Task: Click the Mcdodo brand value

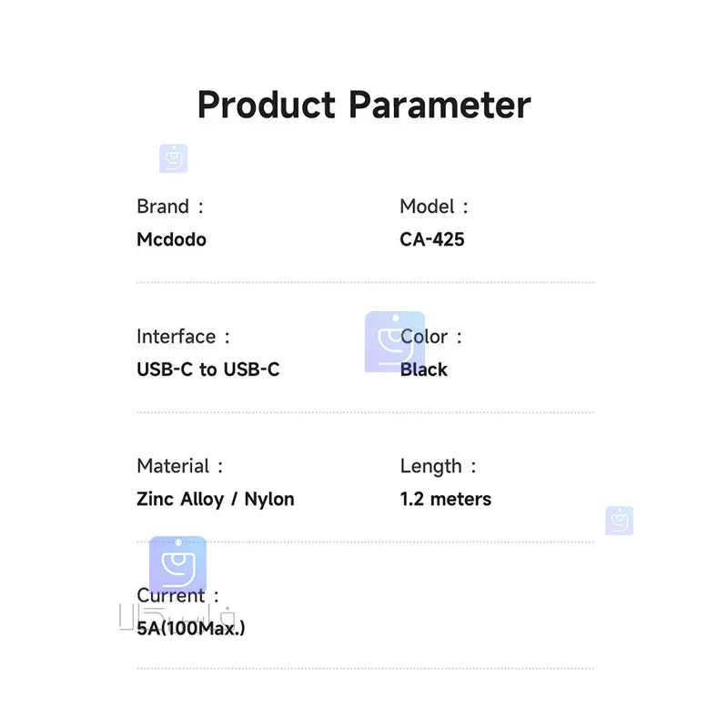Action: [171, 239]
